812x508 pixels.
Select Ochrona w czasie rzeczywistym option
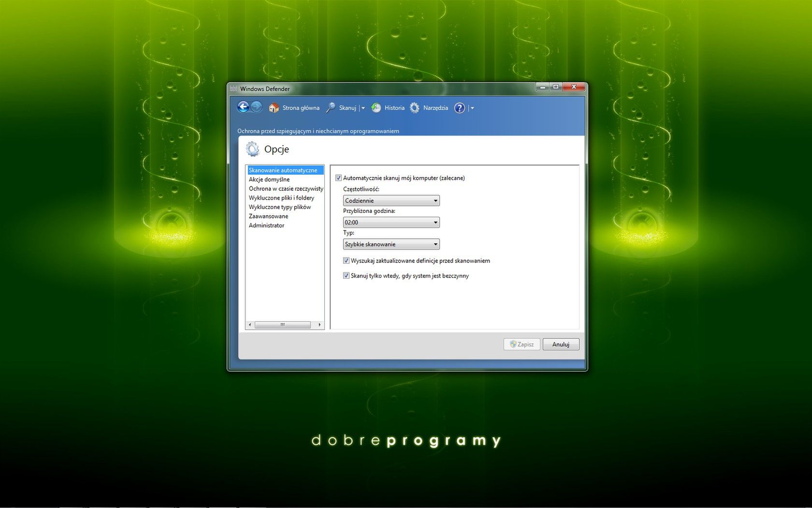coord(285,189)
